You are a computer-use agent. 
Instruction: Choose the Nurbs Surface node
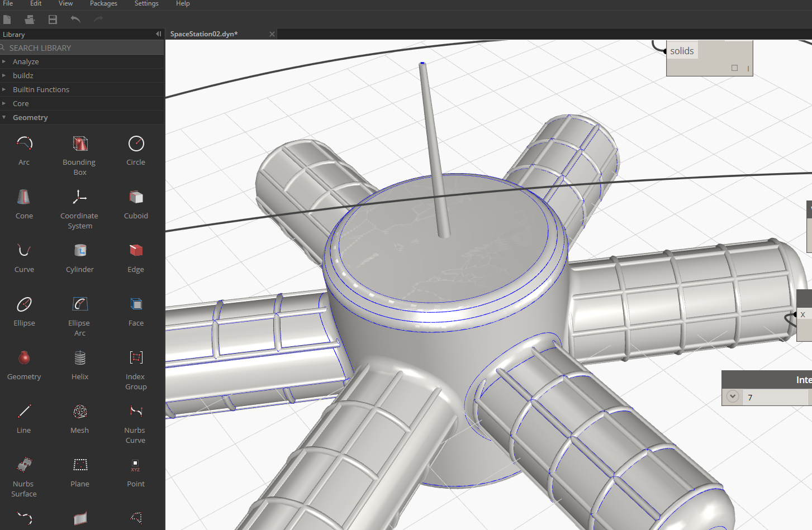(23, 465)
